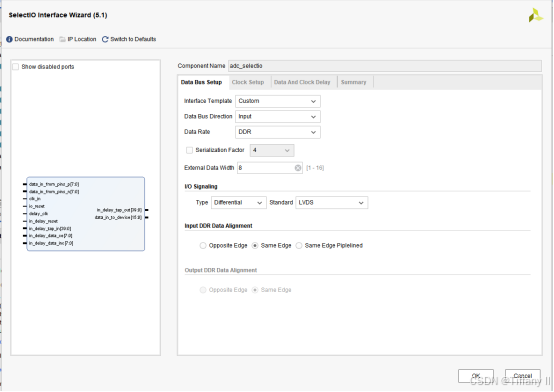Click the data_in_from_pins_n[7:0] port label
The width and height of the screenshot is (554, 392).
[x=54, y=192]
